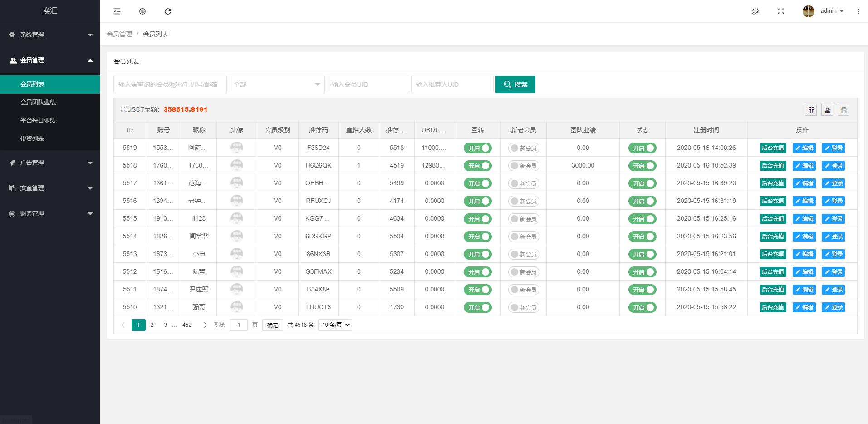Click the print table icon
The height and width of the screenshot is (424, 868).
[x=843, y=110]
